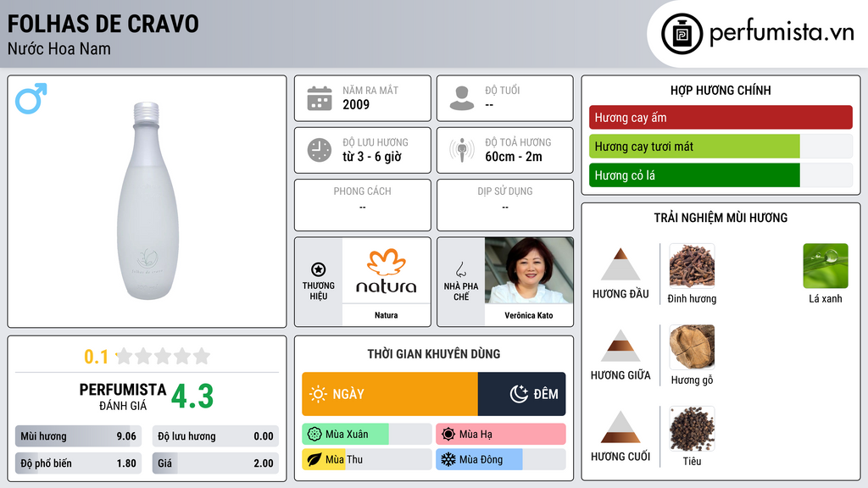
Task: Click the Trải nghiệm mùi hương heading
Action: click(721, 218)
